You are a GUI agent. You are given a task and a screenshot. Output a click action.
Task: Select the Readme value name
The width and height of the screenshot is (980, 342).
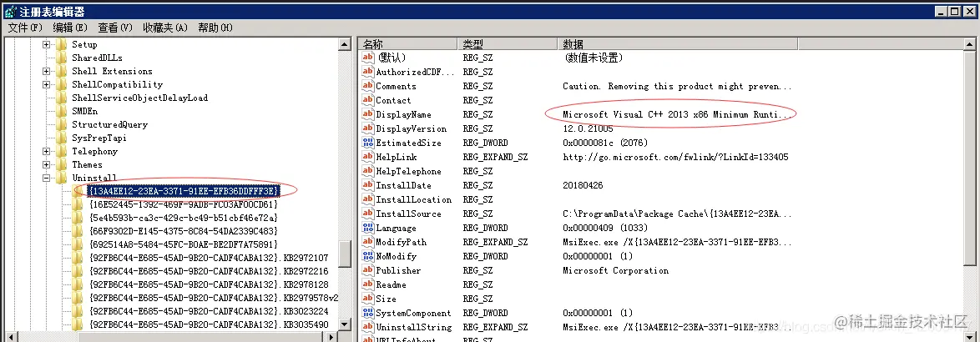tap(391, 284)
